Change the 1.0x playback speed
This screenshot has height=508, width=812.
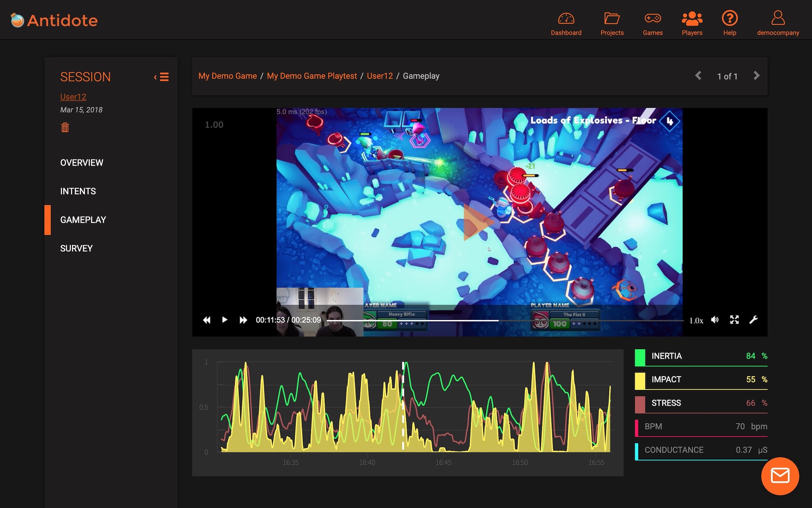click(696, 320)
